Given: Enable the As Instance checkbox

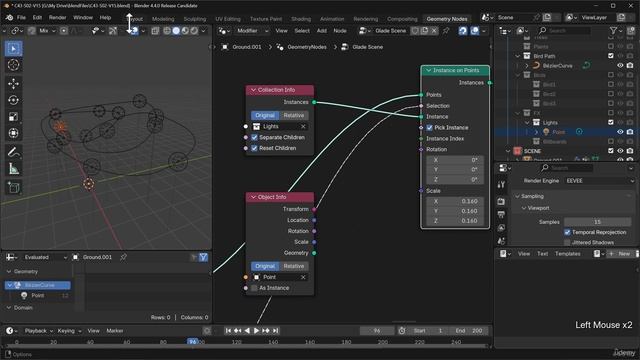Looking at the screenshot, I should [254, 288].
